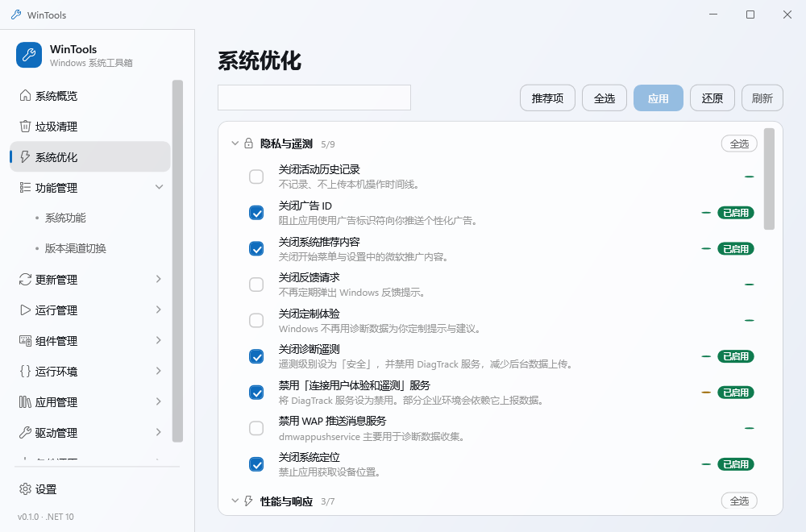Check 关闭反馈请求 checkbox
The width and height of the screenshot is (806, 532).
256,285
